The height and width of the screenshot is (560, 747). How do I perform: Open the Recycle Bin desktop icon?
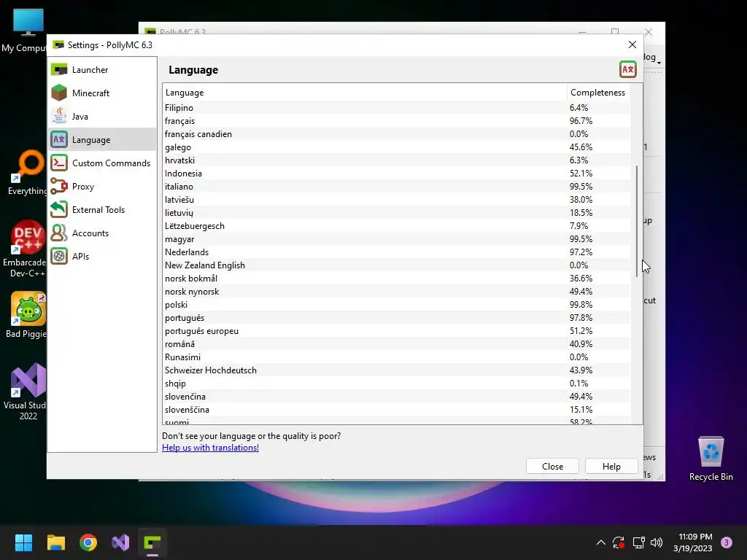click(x=711, y=459)
